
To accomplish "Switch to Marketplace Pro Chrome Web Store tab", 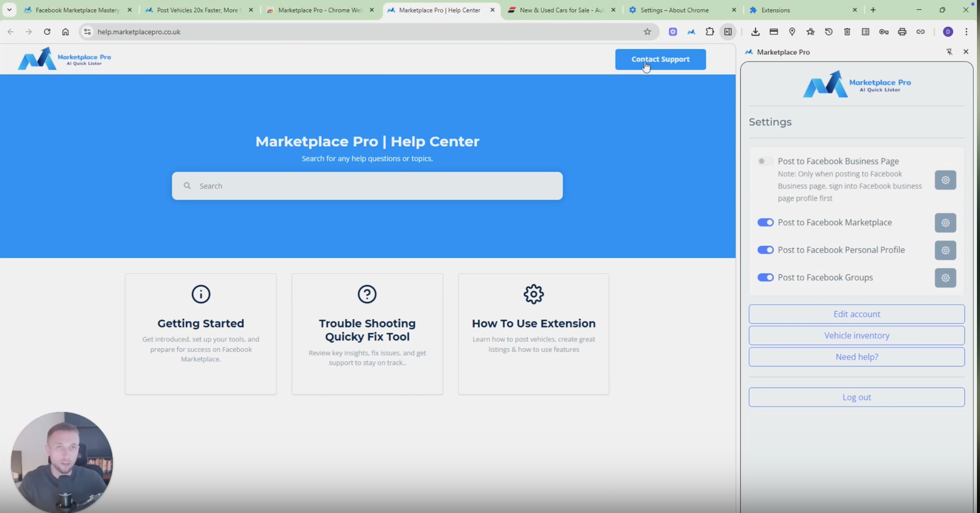I will tap(320, 10).
